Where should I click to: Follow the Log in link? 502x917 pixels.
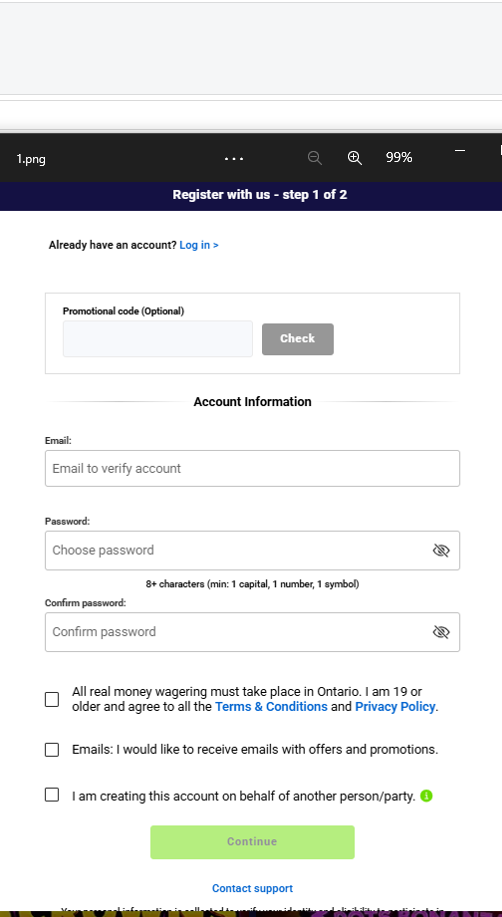click(x=199, y=245)
